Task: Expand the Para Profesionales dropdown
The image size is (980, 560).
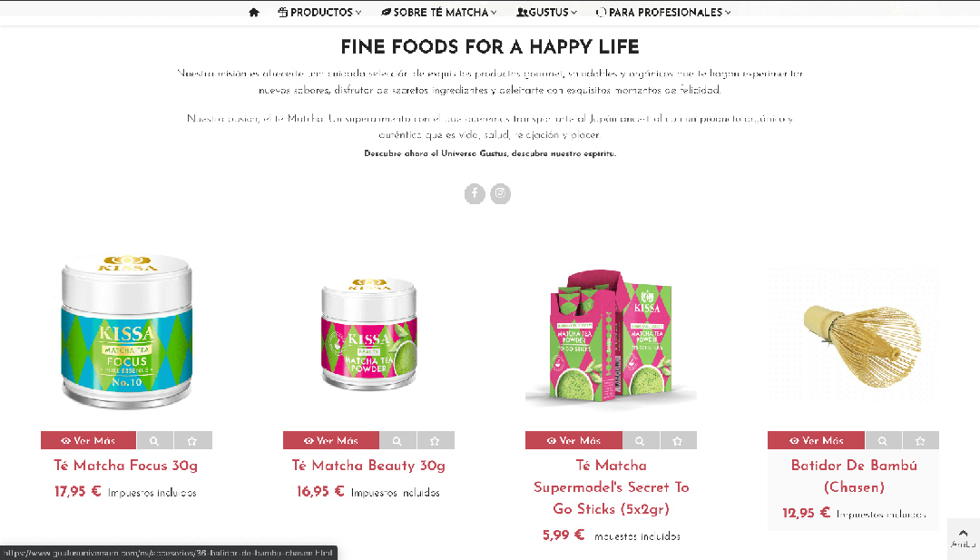Action: click(663, 13)
